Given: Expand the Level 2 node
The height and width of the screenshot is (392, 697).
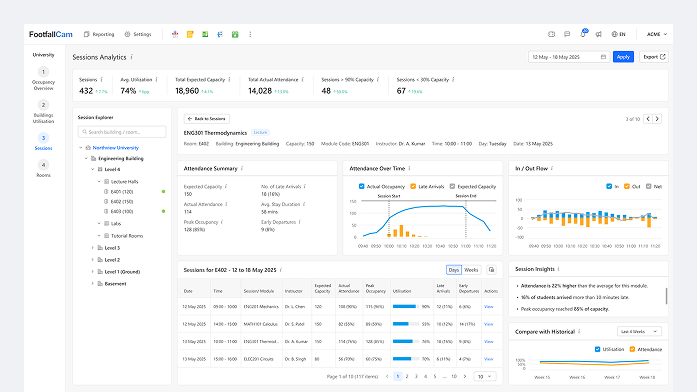Looking at the screenshot, I should tap(92, 260).
